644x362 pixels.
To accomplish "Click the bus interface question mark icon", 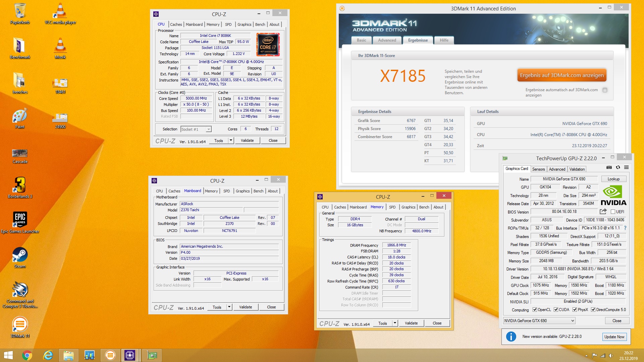I will point(625,228).
